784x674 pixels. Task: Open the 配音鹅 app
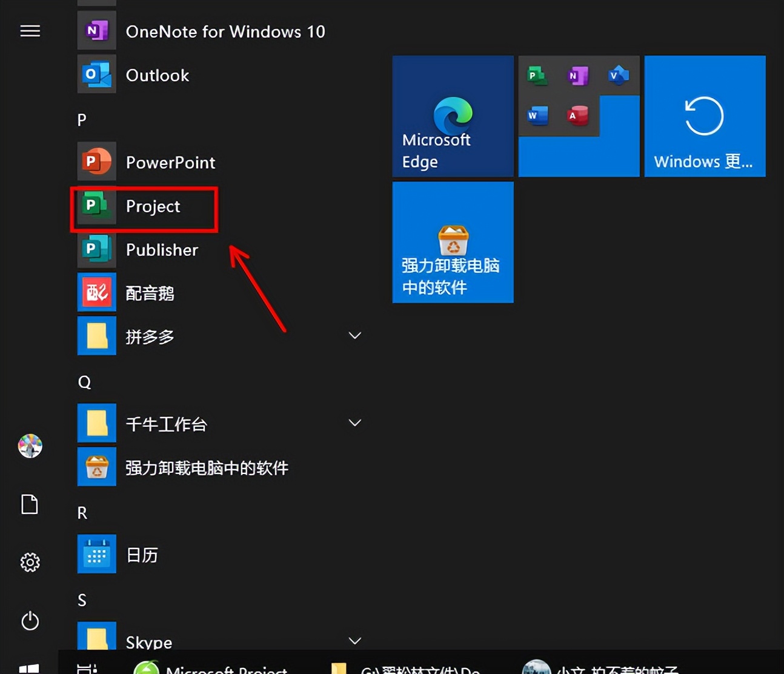point(150,293)
